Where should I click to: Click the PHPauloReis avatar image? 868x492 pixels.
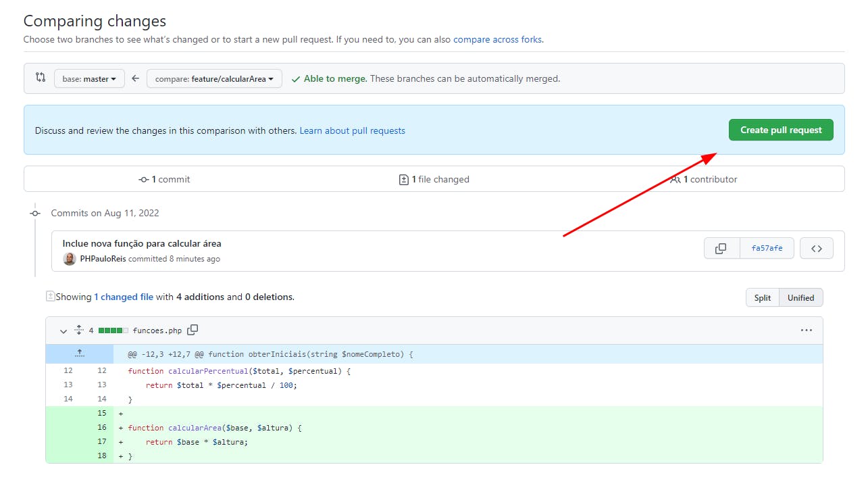(x=70, y=259)
